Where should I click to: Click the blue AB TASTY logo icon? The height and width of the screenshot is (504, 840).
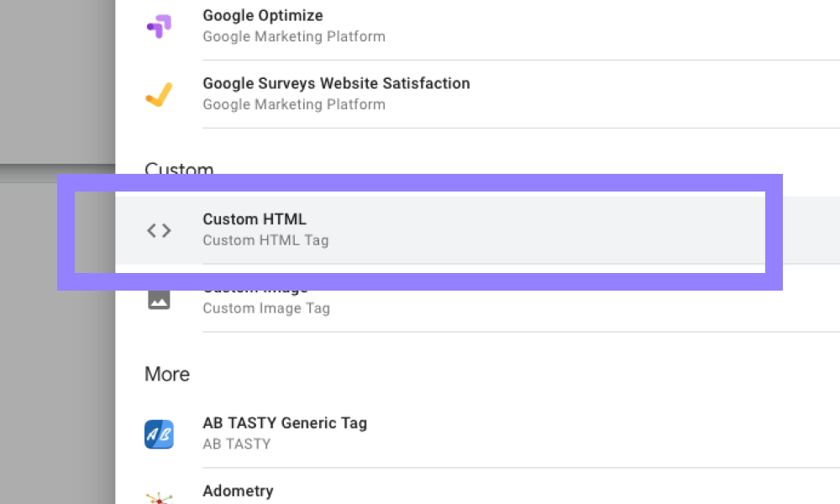point(159,434)
